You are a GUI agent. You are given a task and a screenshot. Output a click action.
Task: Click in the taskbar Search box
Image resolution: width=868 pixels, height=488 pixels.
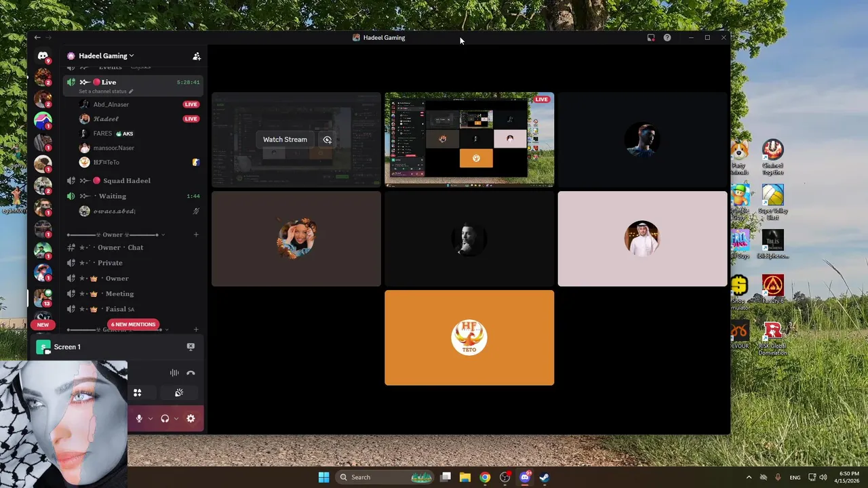click(386, 477)
